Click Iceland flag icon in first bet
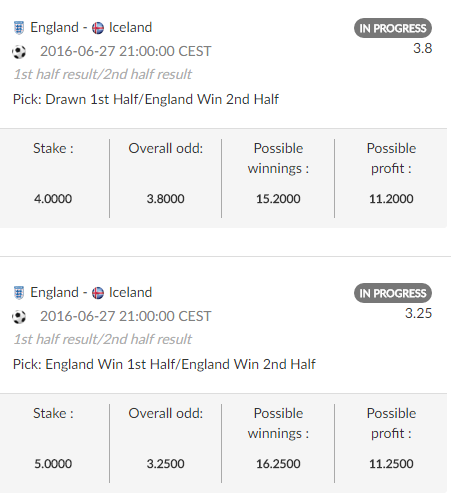The height and width of the screenshot is (493, 451). [98, 28]
